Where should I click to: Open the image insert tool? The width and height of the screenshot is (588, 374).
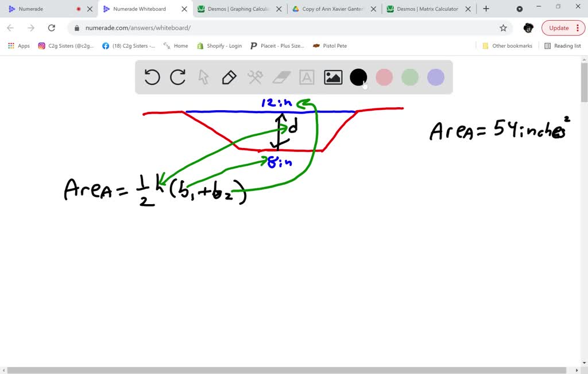(332, 77)
